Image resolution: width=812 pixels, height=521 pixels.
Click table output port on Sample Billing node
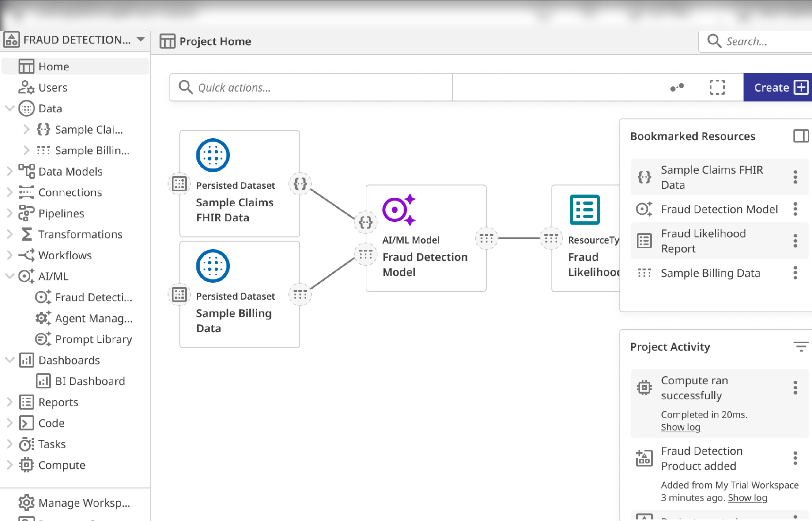tap(300, 294)
